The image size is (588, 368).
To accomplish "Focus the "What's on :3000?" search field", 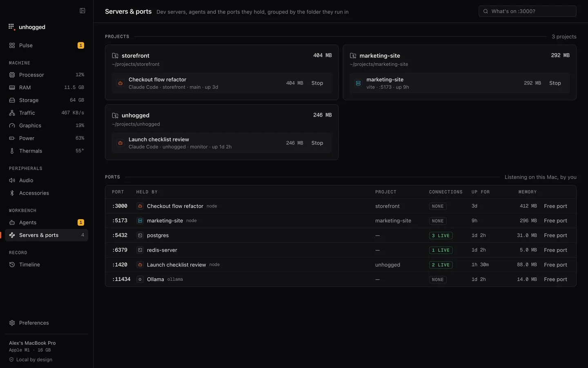I will point(527,11).
